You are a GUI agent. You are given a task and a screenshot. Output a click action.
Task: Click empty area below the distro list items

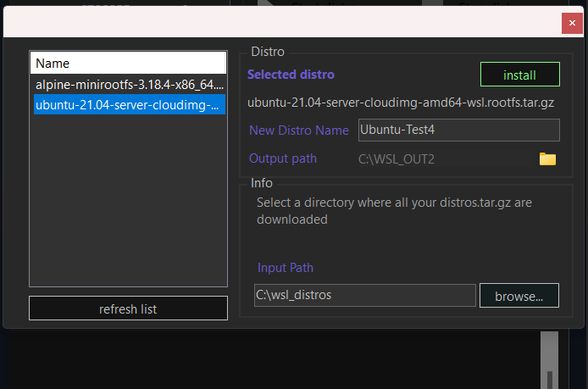click(129, 203)
